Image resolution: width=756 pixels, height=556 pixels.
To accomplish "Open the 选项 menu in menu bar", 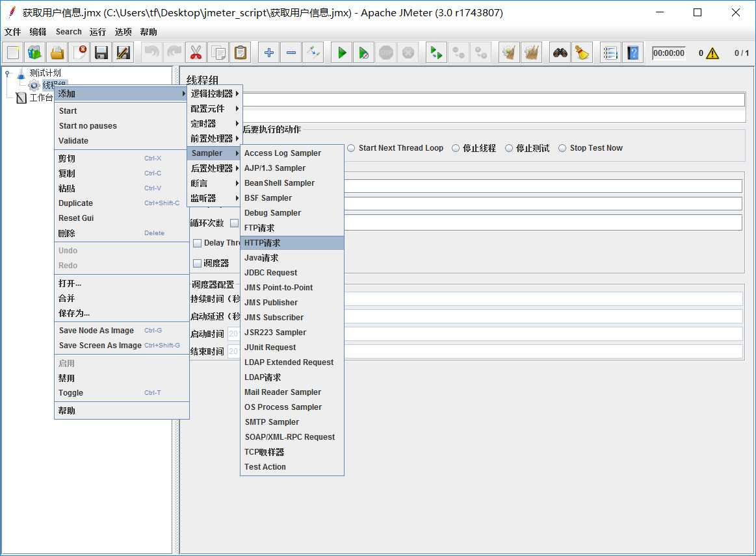I will pyautogui.click(x=123, y=32).
